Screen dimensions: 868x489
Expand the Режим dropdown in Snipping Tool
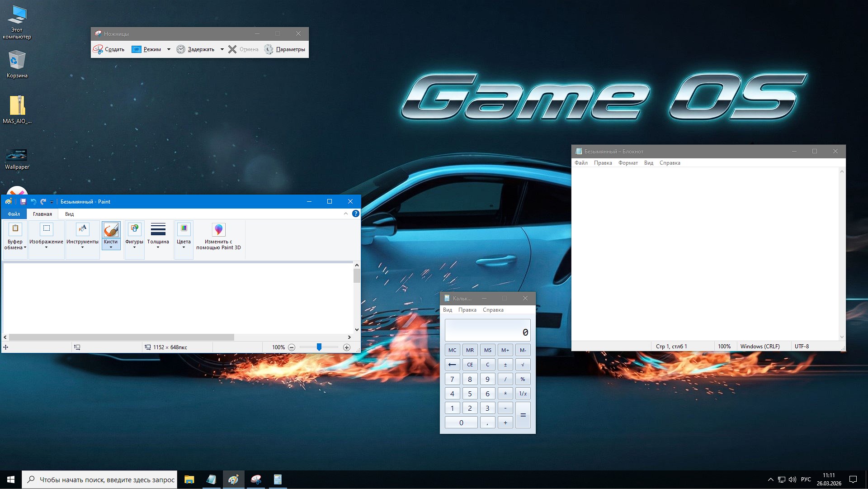click(x=169, y=49)
